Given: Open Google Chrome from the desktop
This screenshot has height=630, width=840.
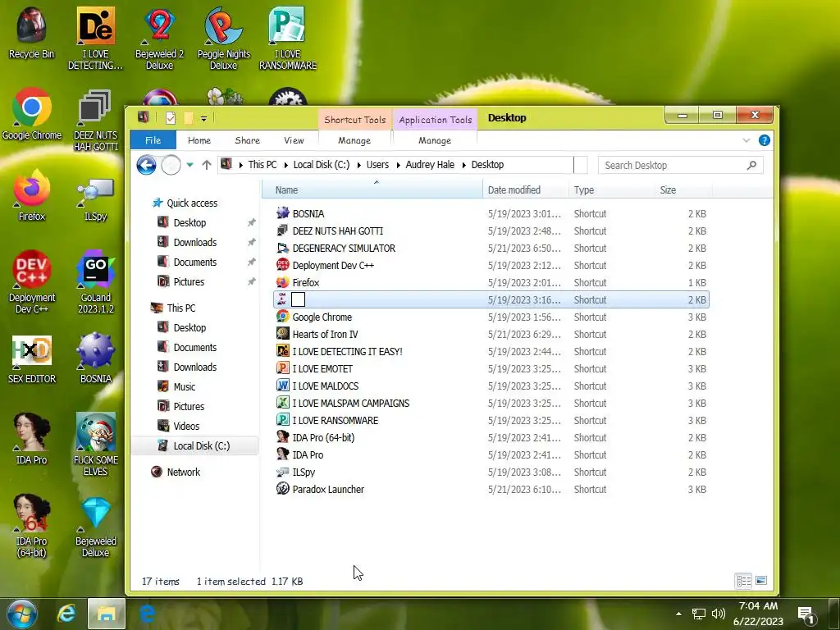Looking at the screenshot, I should pyautogui.click(x=32, y=113).
